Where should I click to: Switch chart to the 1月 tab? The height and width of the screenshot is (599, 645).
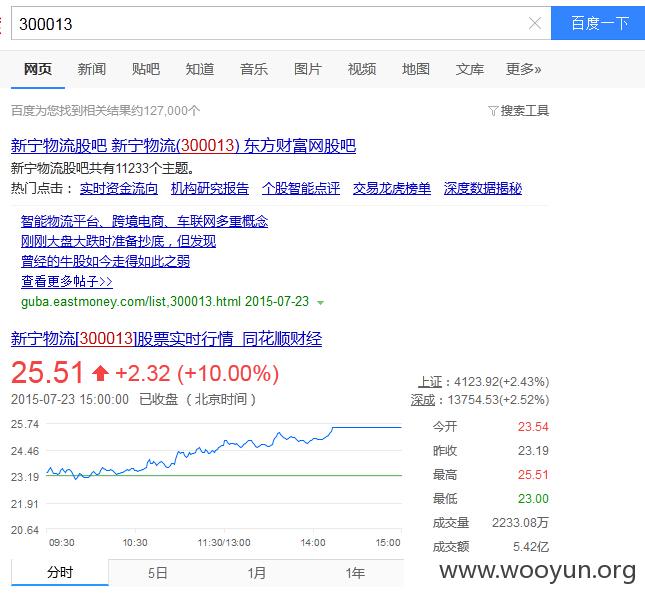pyautogui.click(x=256, y=573)
